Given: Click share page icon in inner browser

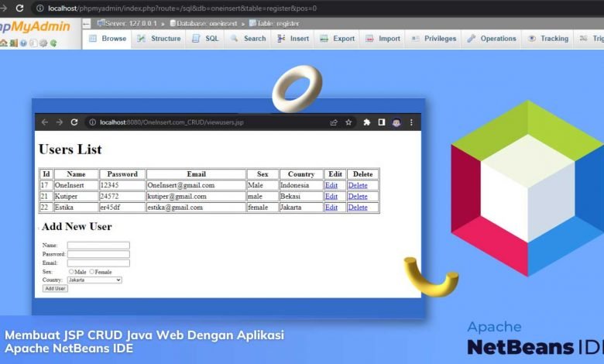Looking at the screenshot, I should [334, 122].
